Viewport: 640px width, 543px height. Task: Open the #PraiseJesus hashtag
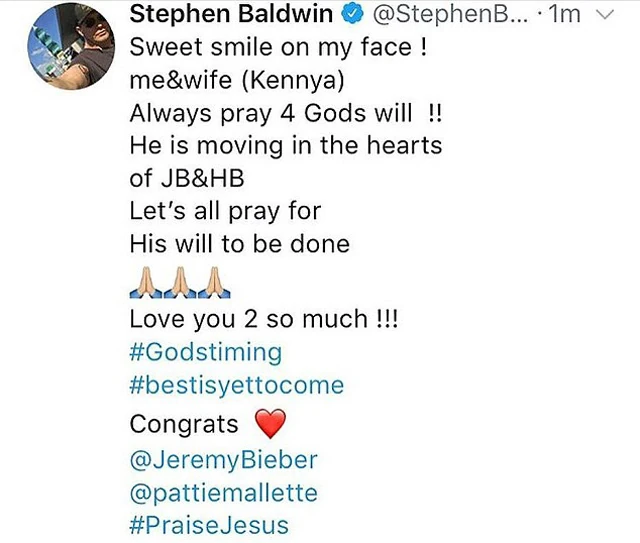tap(209, 525)
